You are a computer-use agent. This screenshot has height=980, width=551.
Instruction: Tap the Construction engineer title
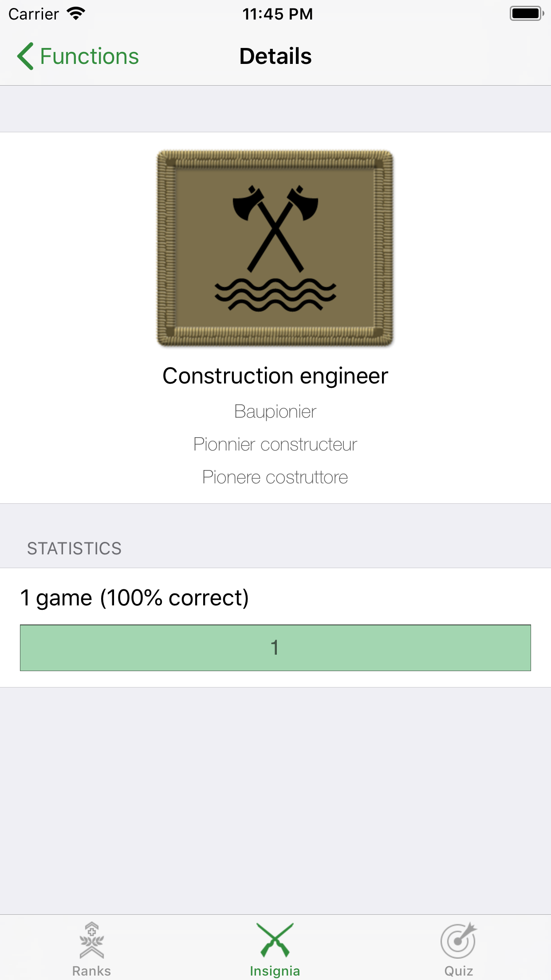[275, 376]
